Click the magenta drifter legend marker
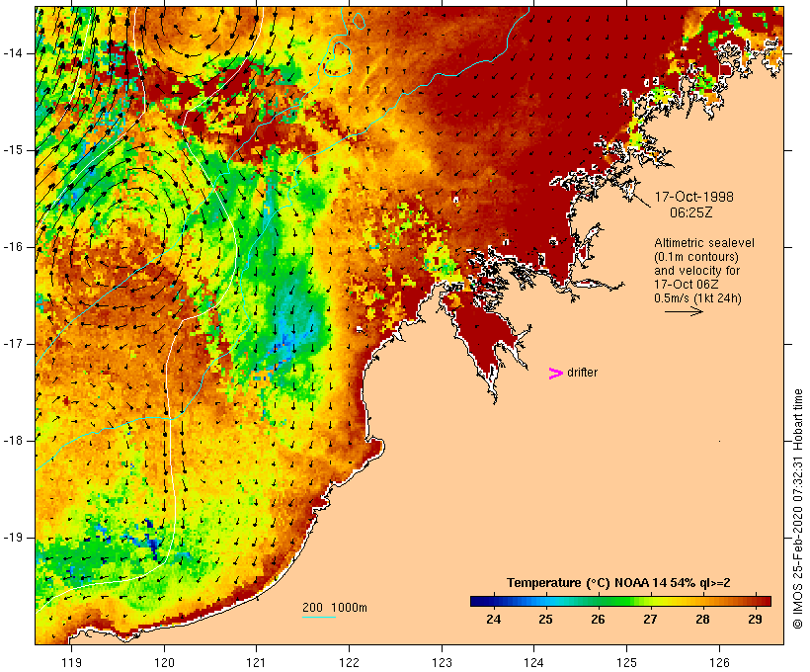 [x=555, y=374]
